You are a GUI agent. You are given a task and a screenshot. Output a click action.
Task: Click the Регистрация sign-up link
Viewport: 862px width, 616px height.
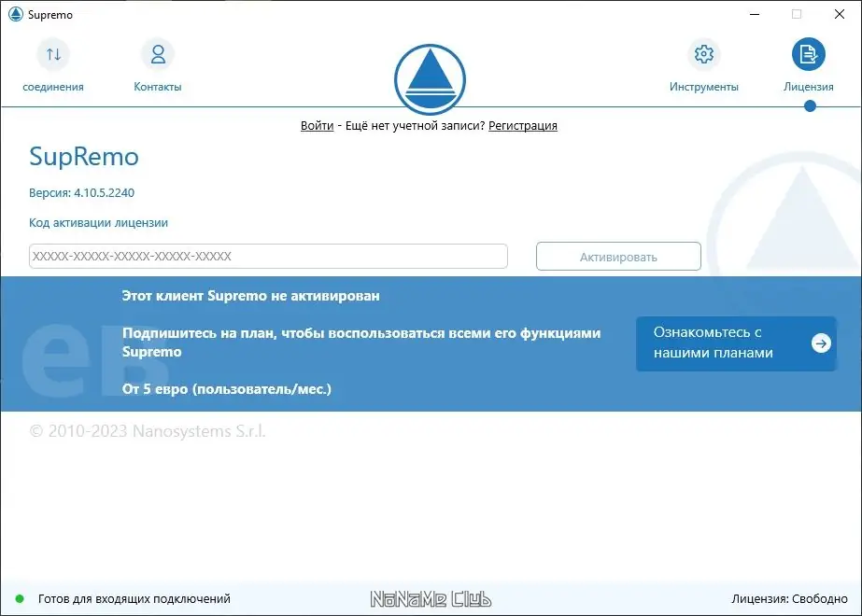[x=523, y=126]
